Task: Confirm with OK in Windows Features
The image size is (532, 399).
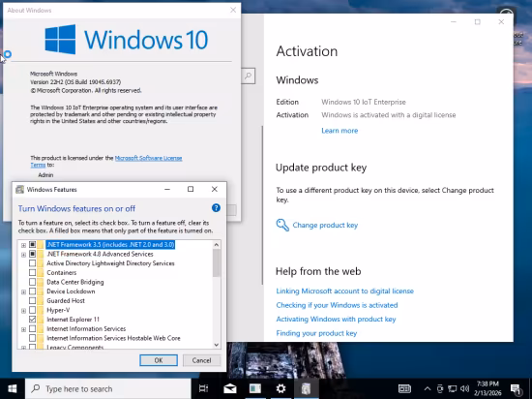Action: click(x=159, y=360)
